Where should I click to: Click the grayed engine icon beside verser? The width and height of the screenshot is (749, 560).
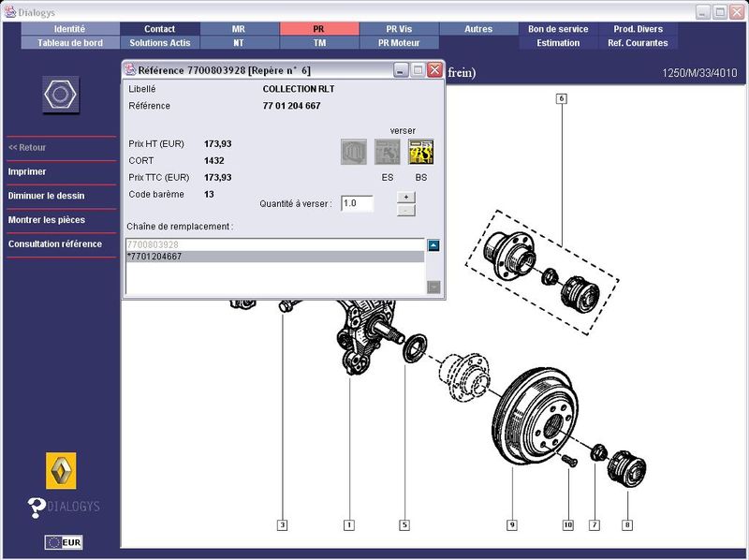pyautogui.click(x=354, y=152)
